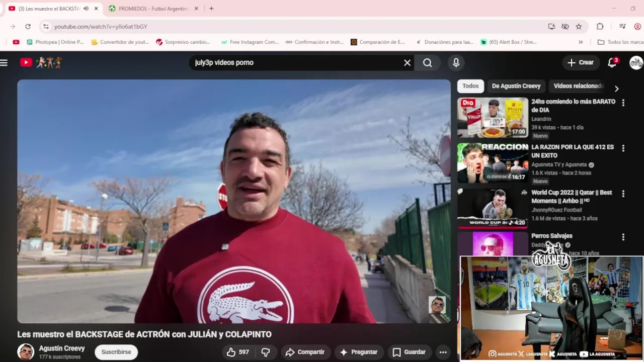The image size is (644, 362).
Task: Open JhonnyRGuez Football channel link
Action: pyautogui.click(x=556, y=210)
